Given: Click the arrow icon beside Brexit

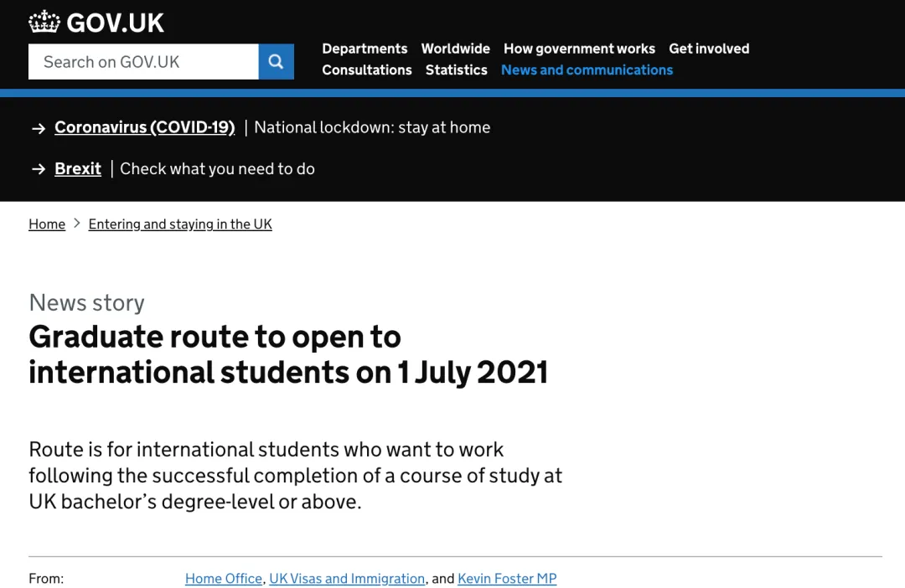Looking at the screenshot, I should [x=39, y=169].
